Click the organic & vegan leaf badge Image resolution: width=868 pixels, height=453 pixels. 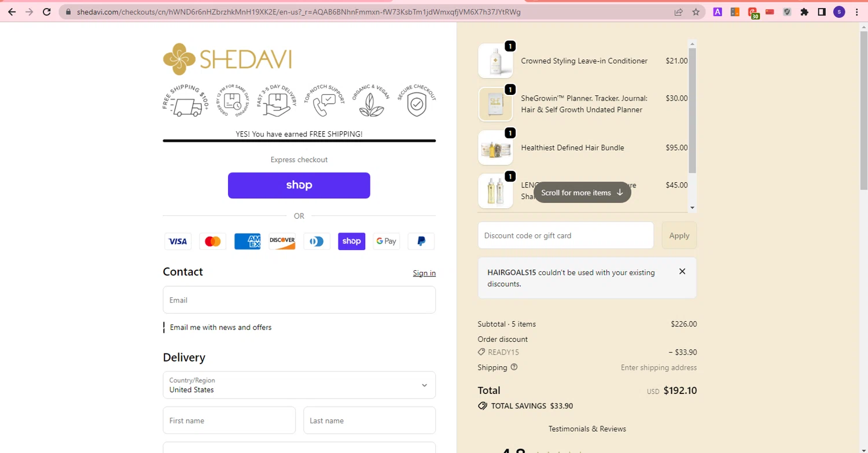pos(370,101)
